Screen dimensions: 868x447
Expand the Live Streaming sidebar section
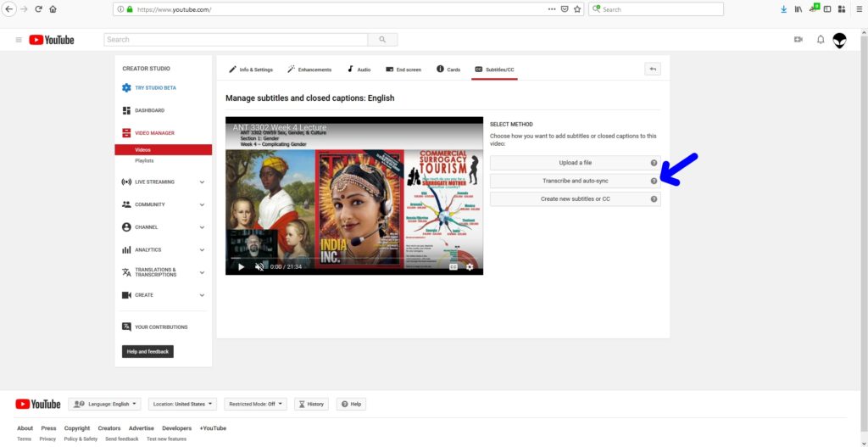pyautogui.click(x=201, y=182)
